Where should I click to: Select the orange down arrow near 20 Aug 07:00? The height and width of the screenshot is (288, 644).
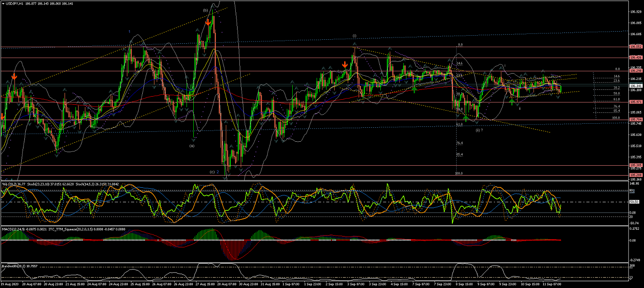tap(14, 76)
